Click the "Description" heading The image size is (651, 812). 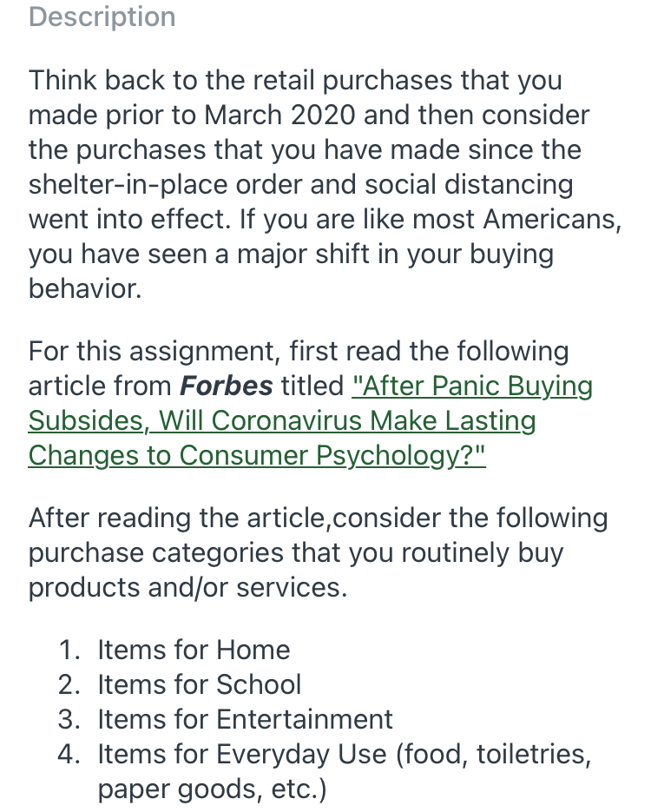(x=102, y=17)
